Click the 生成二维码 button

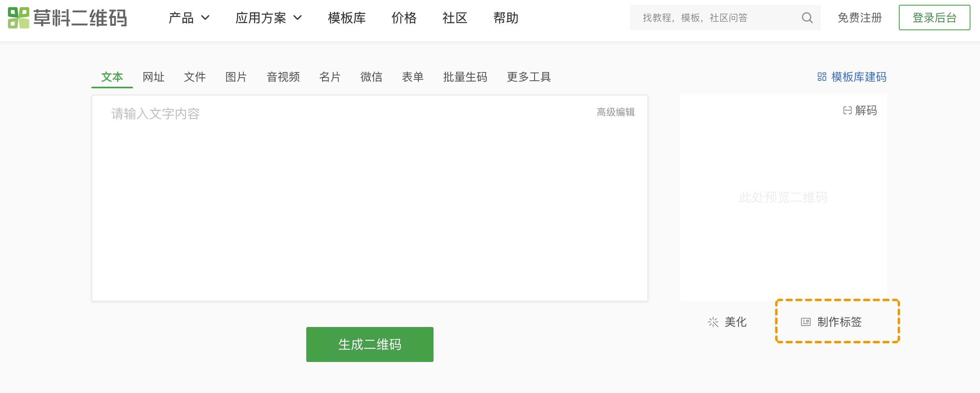[369, 344]
